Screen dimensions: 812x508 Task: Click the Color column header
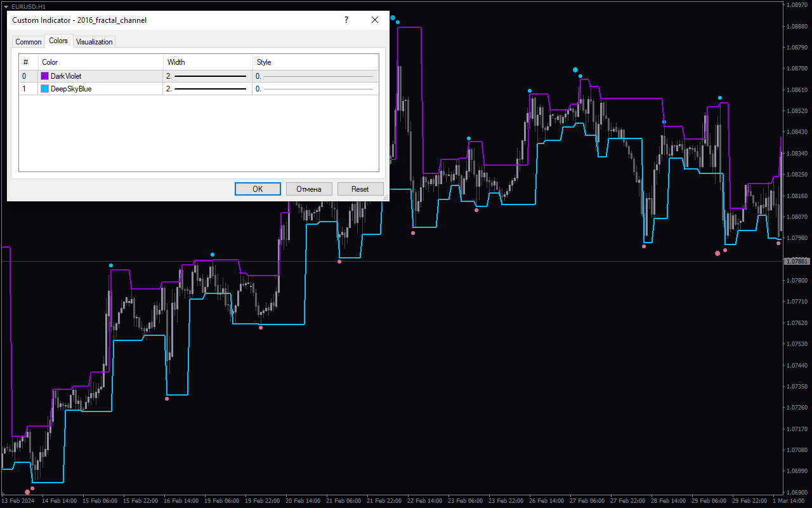click(101, 62)
